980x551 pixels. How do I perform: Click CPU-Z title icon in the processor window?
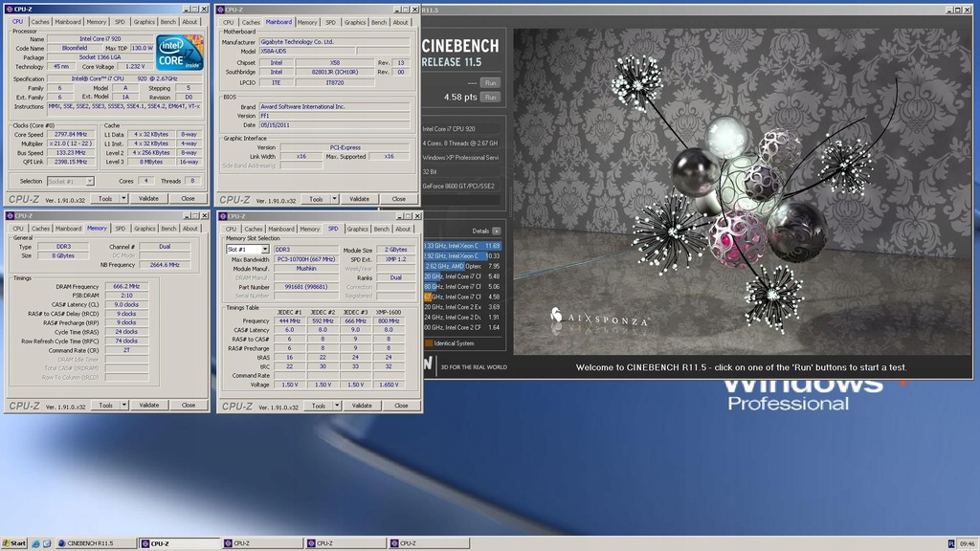pyautogui.click(x=10, y=10)
